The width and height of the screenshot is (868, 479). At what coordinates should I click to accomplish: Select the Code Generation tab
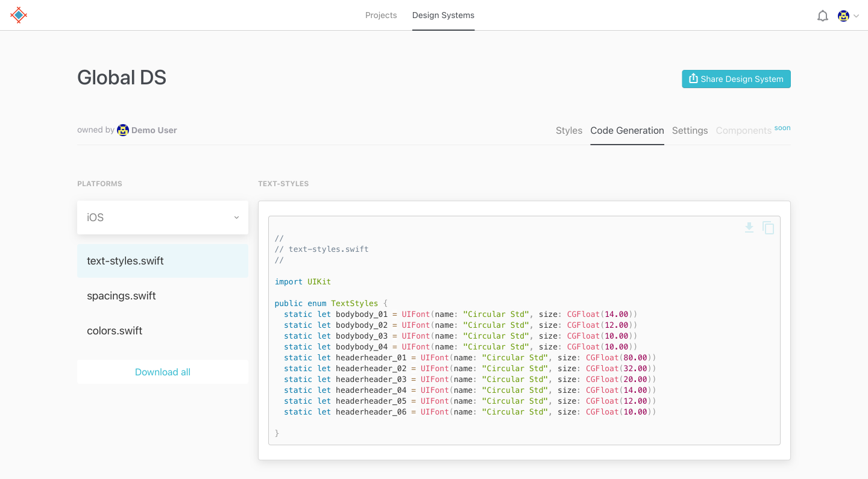coord(627,130)
